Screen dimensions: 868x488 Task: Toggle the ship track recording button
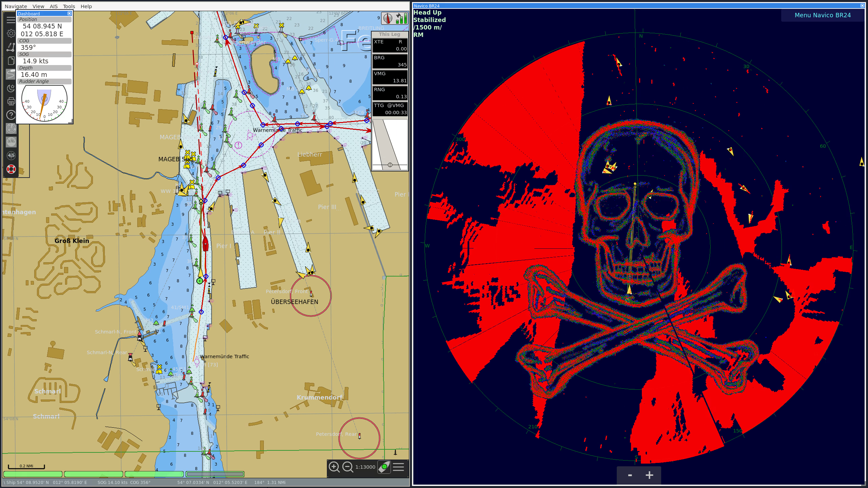(11, 74)
